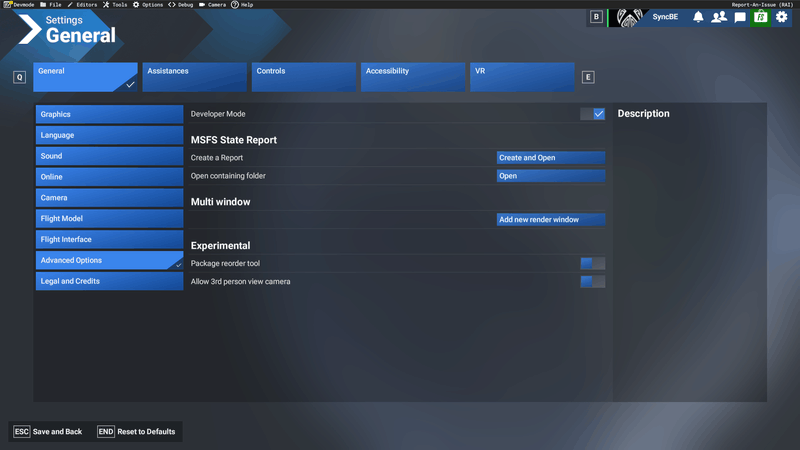800x450 pixels.
Task: Click Reset to Defaults
Action: [x=136, y=432]
